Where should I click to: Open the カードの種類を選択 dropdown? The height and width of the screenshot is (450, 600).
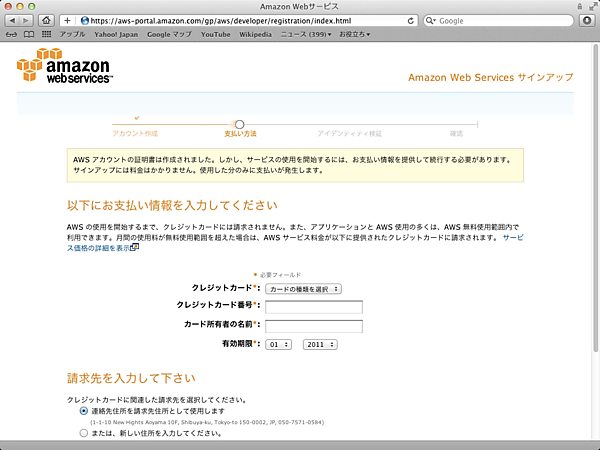point(304,288)
